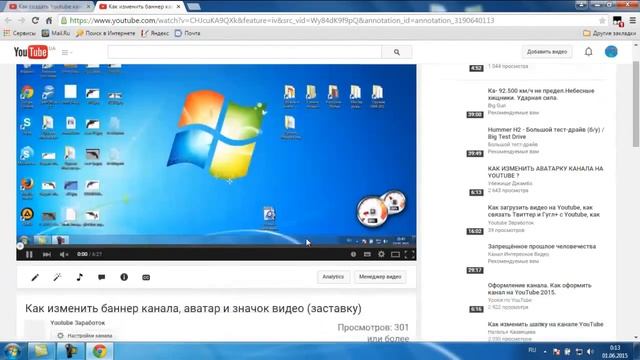Open Mail.Ru bookmark

click(x=56, y=33)
